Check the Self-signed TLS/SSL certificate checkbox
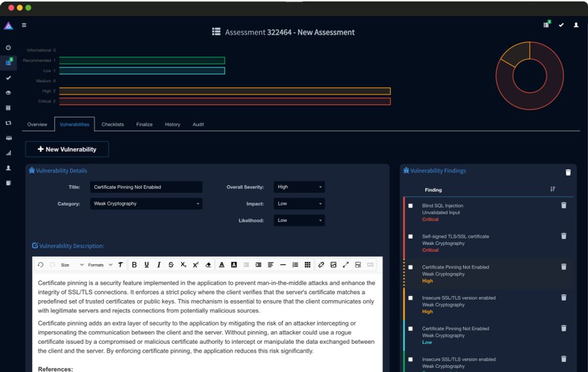The image size is (588, 372). tap(410, 237)
